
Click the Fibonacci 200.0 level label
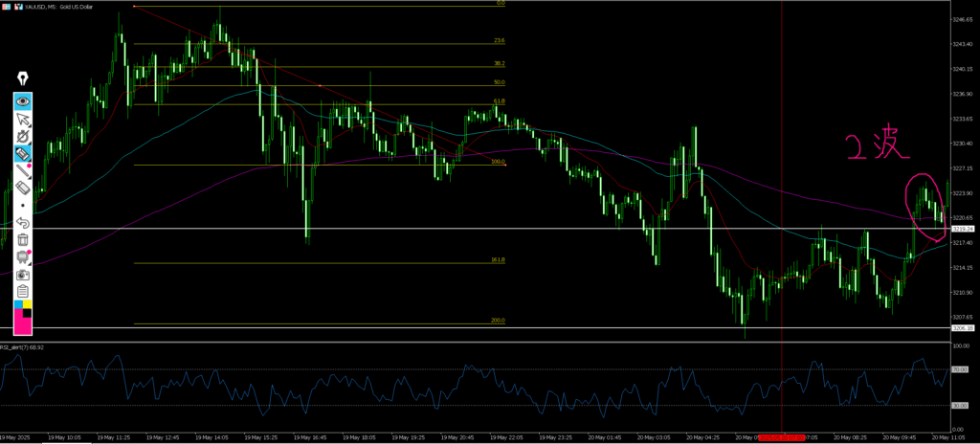click(498, 321)
